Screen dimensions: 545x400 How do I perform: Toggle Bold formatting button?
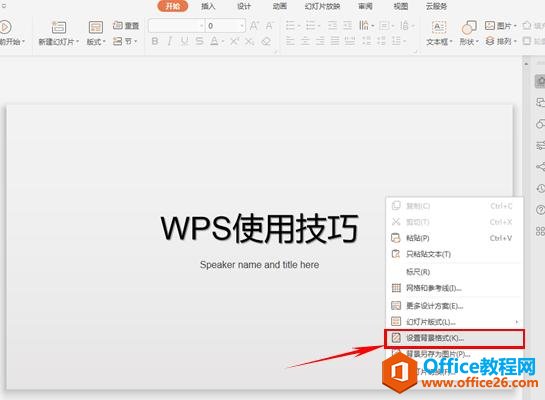tap(155, 41)
